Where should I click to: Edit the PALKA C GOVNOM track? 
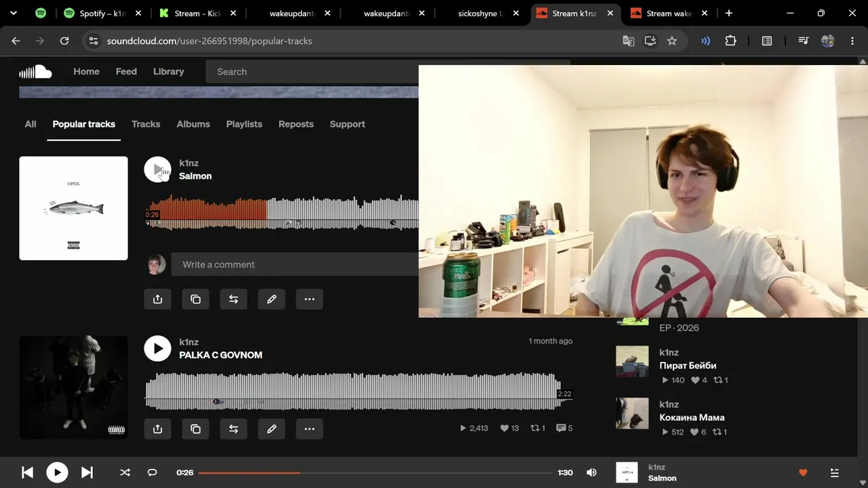click(x=272, y=428)
